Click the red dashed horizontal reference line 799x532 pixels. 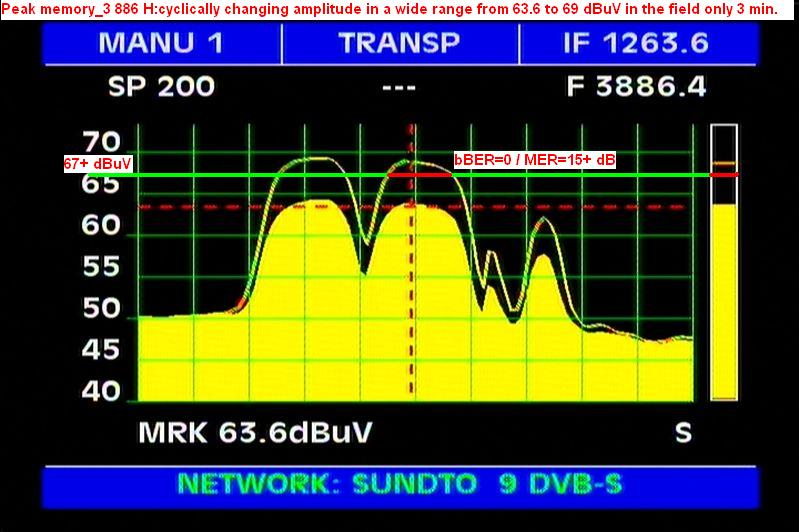point(200,207)
